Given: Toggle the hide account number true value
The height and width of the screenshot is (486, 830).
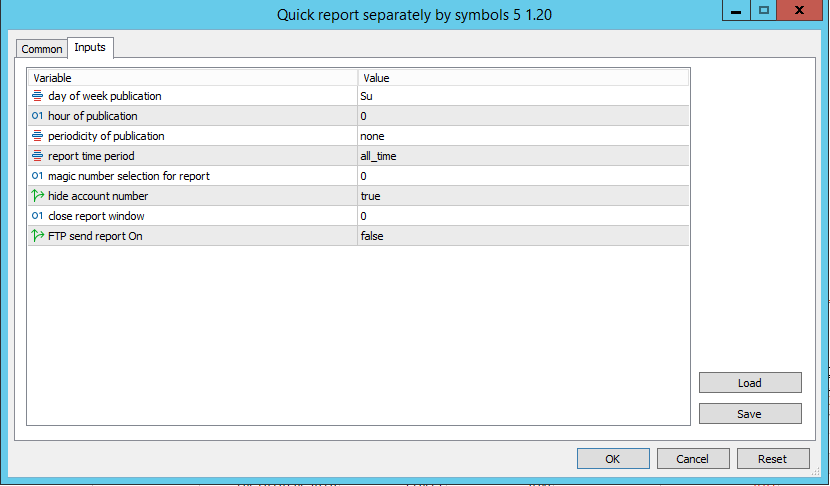Looking at the screenshot, I should pos(522,196).
